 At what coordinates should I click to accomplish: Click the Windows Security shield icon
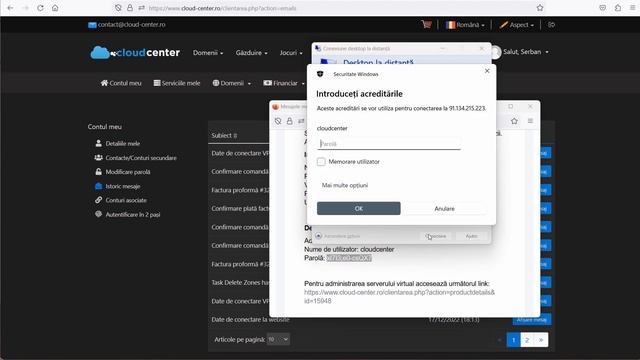pyautogui.click(x=320, y=74)
